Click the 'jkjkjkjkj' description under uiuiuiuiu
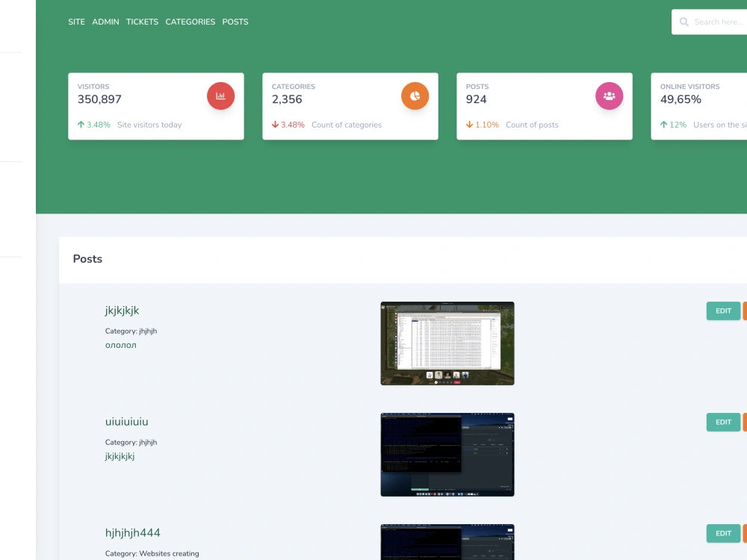The height and width of the screenshot is (560, 747). (120, 456)
